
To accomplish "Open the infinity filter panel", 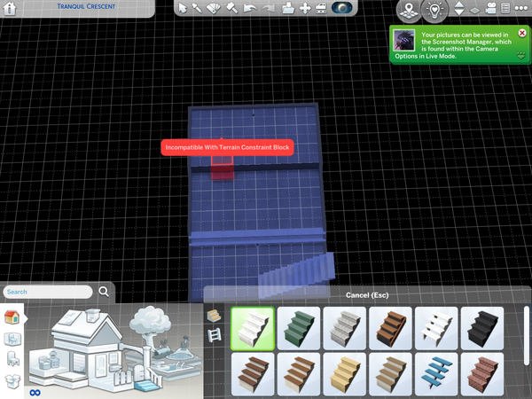I will (35, 393).
